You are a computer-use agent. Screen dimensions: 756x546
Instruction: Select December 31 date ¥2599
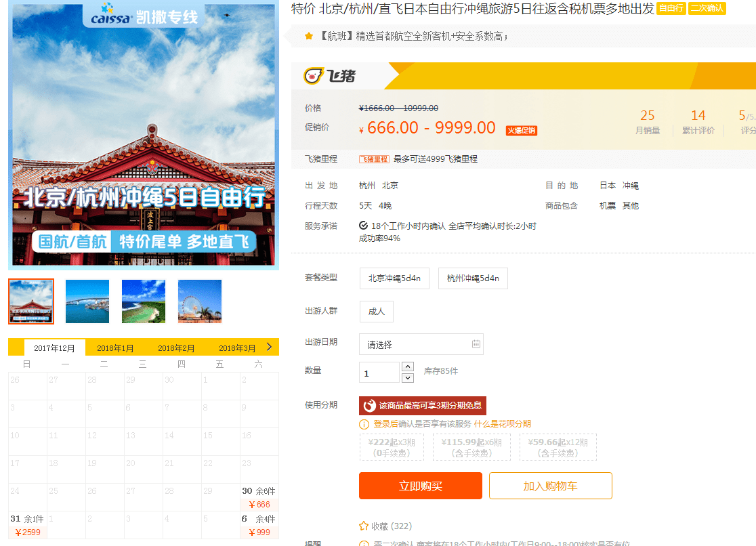coord(28,525)
